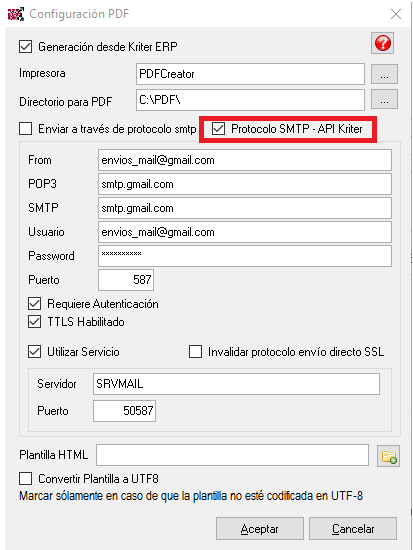The image size is (413, 550).
Task: Browse for printer with Impresora ellipsis button
Action: pos(384,74)
